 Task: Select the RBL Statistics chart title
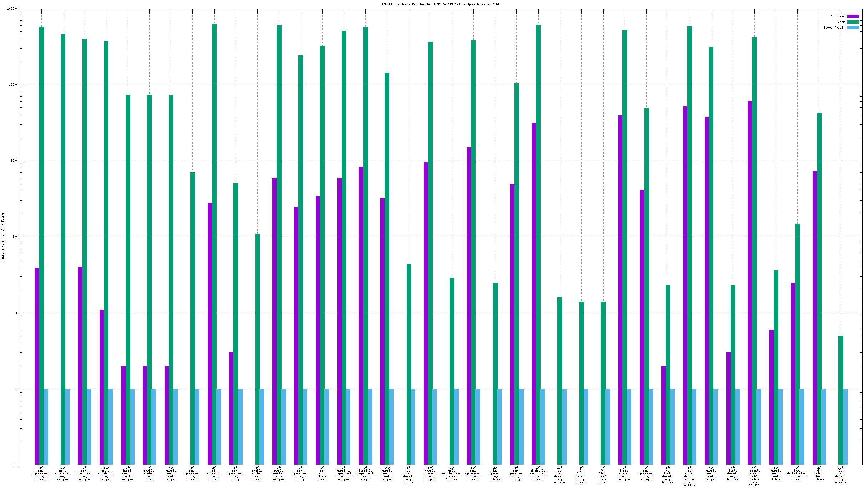pyautogui.click(x=440, y=4)
